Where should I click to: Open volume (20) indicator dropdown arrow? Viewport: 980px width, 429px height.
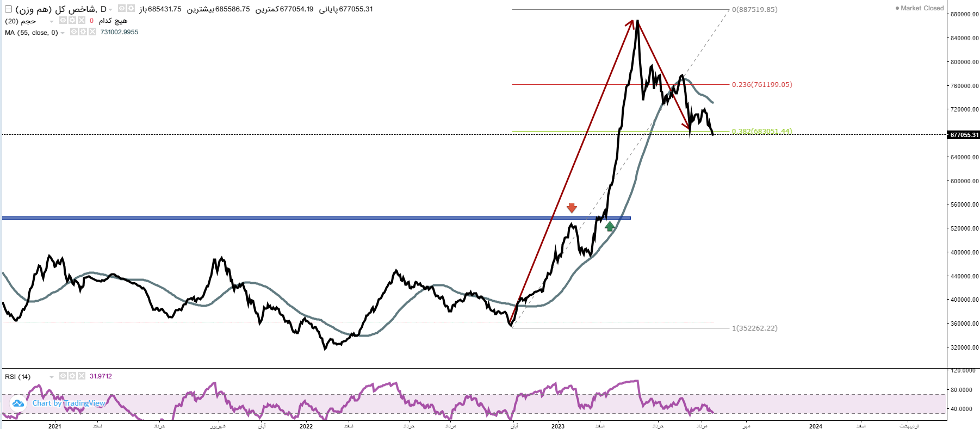tap(52, 22)
